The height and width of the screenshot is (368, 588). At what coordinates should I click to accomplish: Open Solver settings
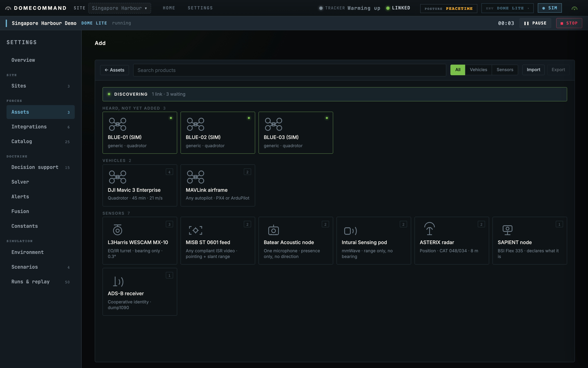[41, 182]
